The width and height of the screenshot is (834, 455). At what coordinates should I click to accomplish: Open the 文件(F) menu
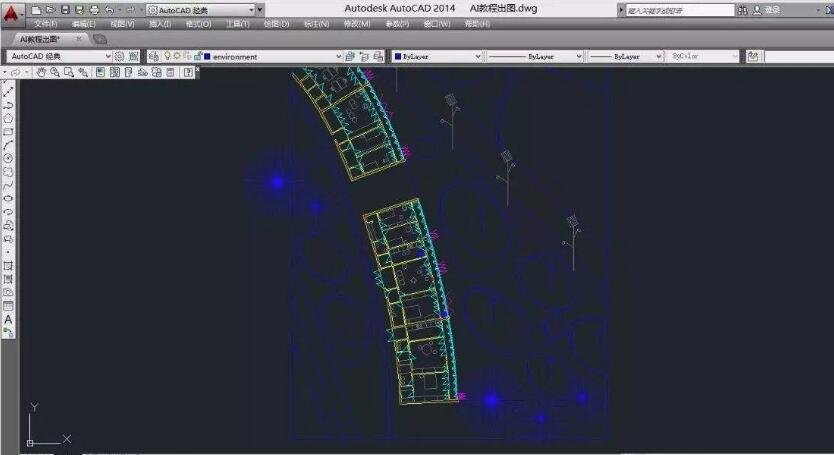coord(46,23)
